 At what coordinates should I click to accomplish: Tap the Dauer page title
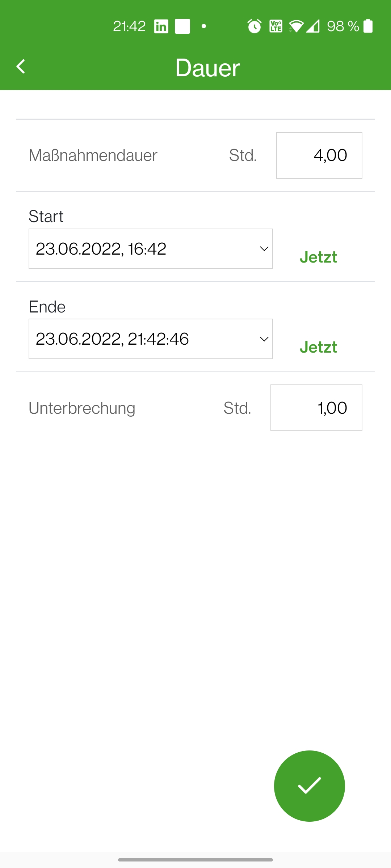tap(207, 68)
